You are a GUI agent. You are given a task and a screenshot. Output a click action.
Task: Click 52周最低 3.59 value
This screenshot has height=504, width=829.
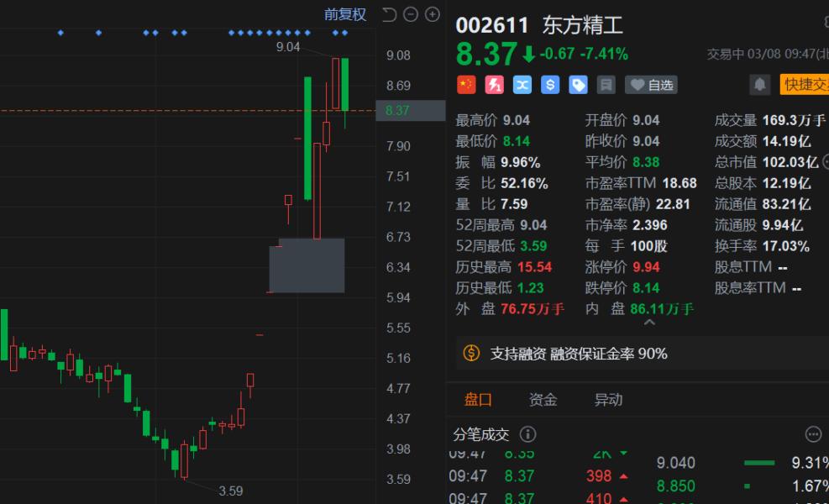click(x=533, y=246)
